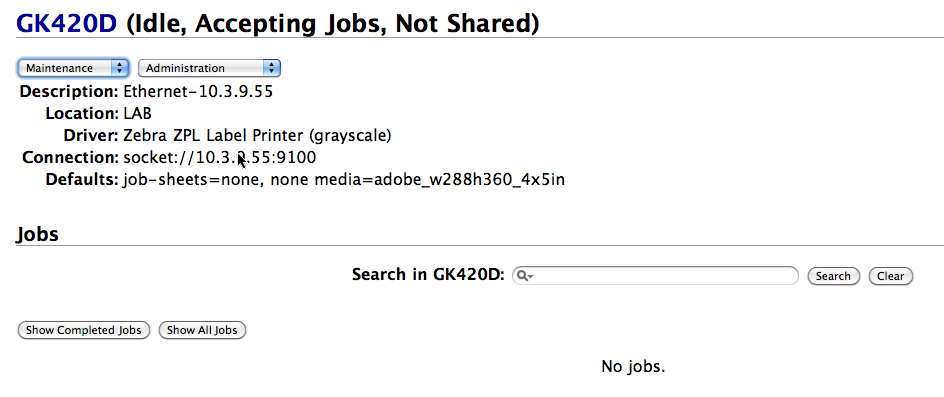Click the Maintenance dropdown arrow stepper
Screen dimensions: 944x397
click(x=120, y=68)
